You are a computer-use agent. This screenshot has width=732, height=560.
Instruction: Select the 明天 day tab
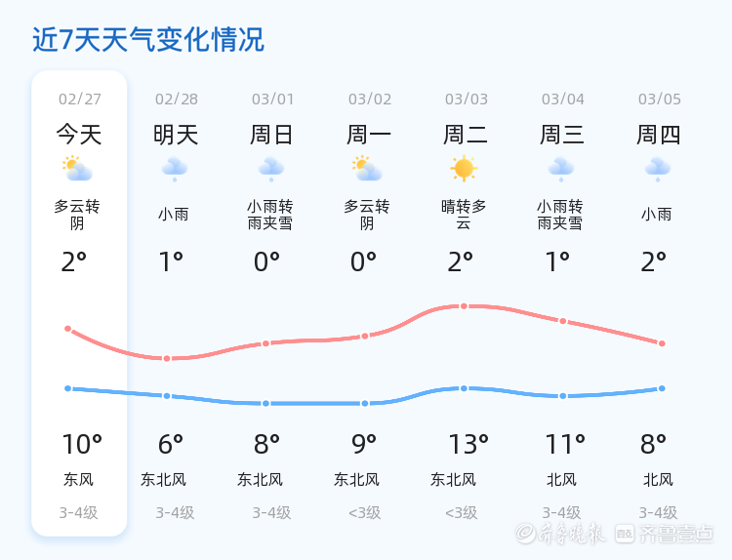click(x=176, y=135)
